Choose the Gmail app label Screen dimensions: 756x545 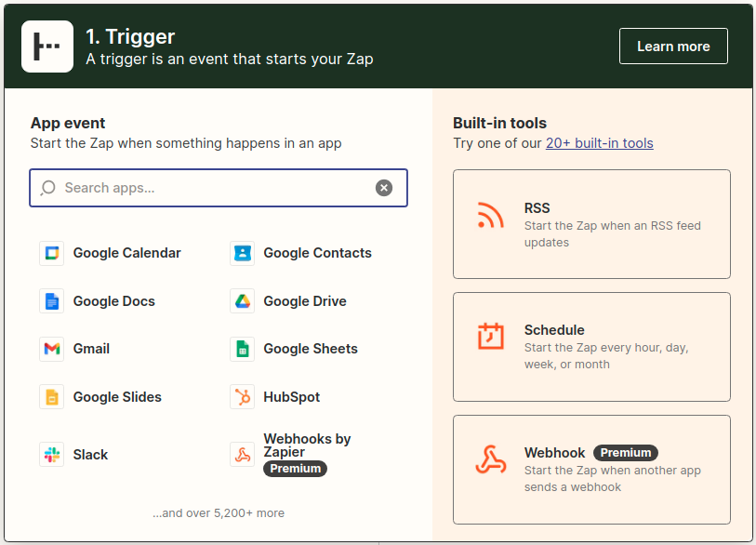click(x=91, y=349)
